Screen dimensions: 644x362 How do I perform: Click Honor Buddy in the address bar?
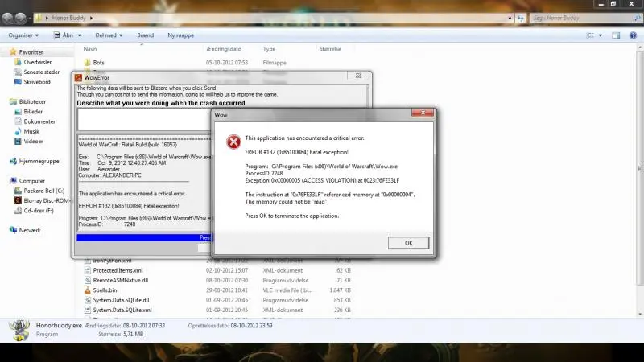[x=69, y=18]
